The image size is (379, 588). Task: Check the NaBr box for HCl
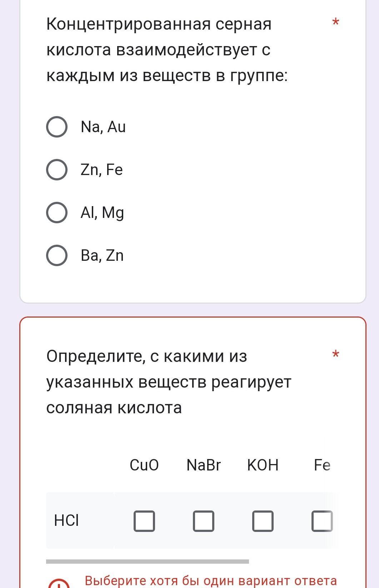coord(204,521)
